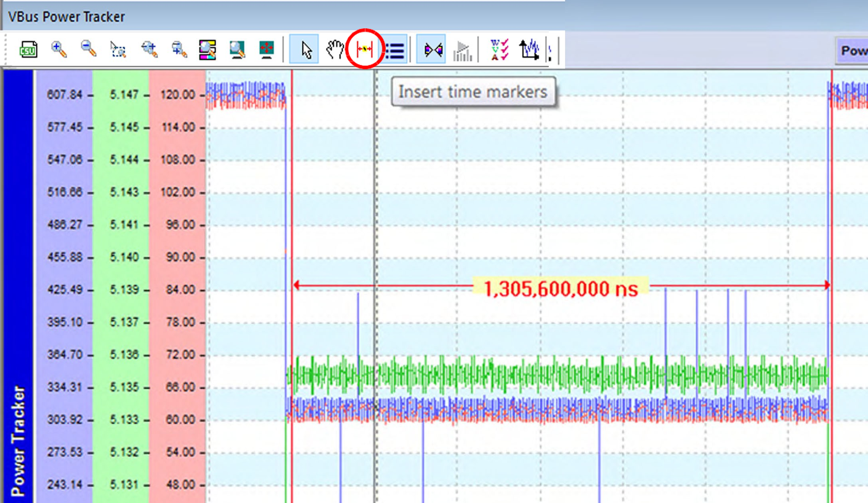Click Insert time markers icon
This screenshot has width=868, height=503.
pyautogui.click(x=365, y=49)
